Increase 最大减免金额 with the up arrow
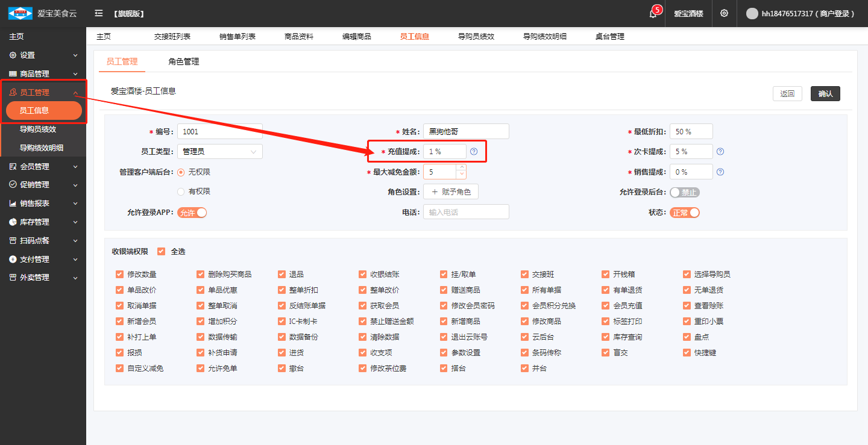 click(462, 168)
